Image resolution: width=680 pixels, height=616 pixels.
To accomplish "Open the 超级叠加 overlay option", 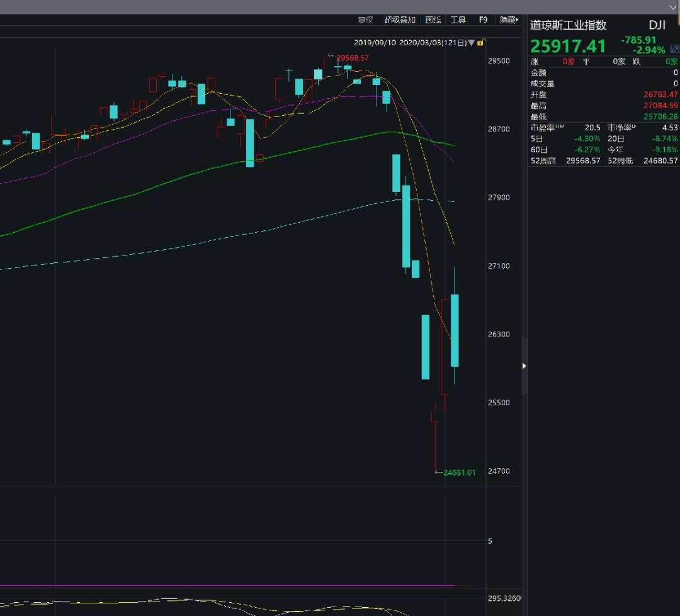I will click(x=400, y=20).
